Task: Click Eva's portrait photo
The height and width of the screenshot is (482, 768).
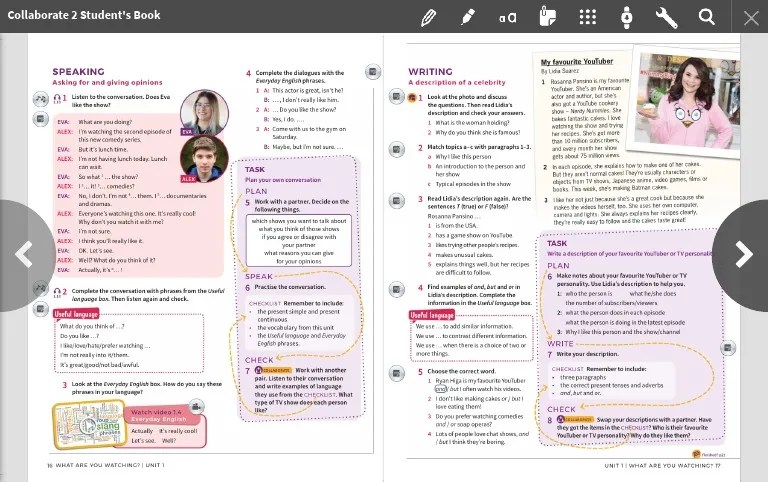Action: [204, 113]
